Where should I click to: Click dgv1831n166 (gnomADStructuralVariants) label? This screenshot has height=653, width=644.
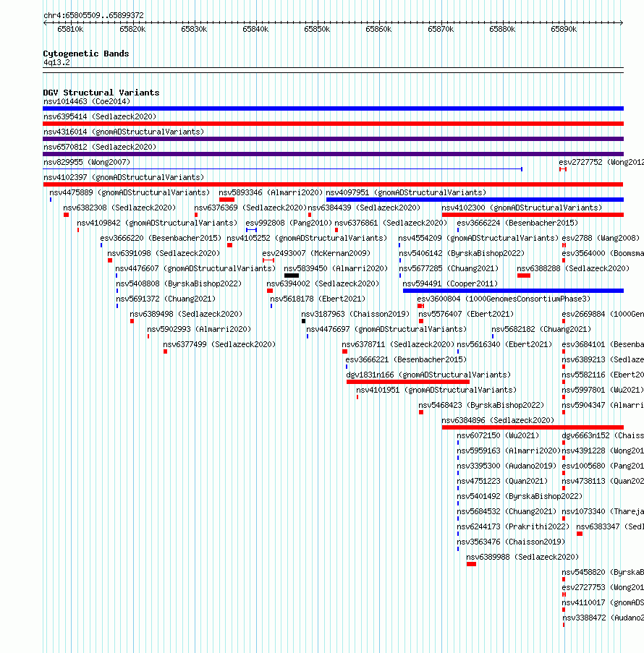(428, 375)
